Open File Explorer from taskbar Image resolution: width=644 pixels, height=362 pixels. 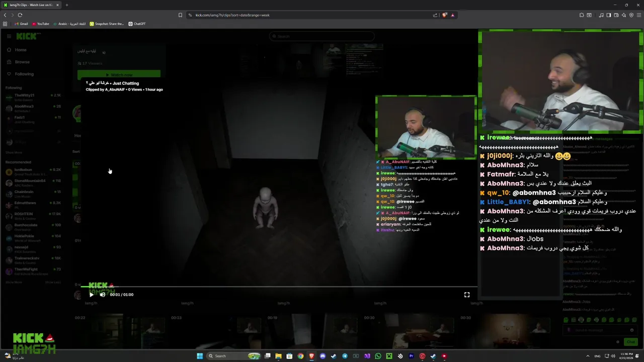pyautogui.click(x=278, y=356)
